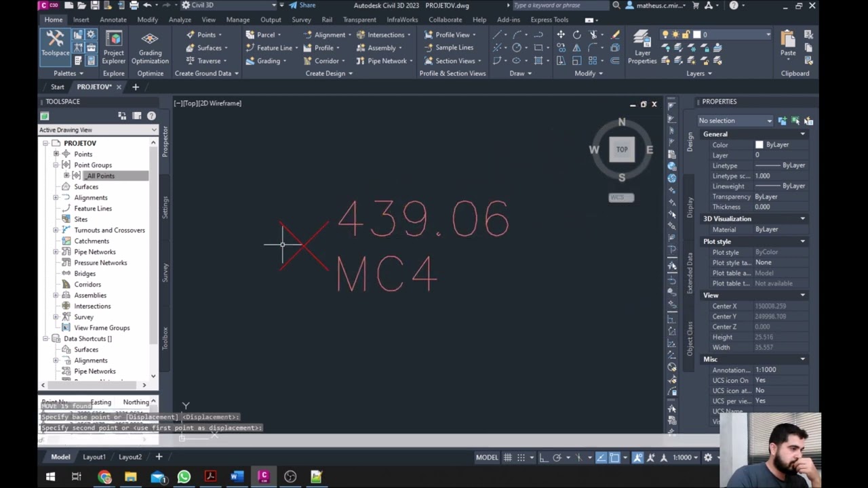The image size is (868, 488).
Task: Open WhatsApp from the Windows taskbar
Action: pos(184,477)
